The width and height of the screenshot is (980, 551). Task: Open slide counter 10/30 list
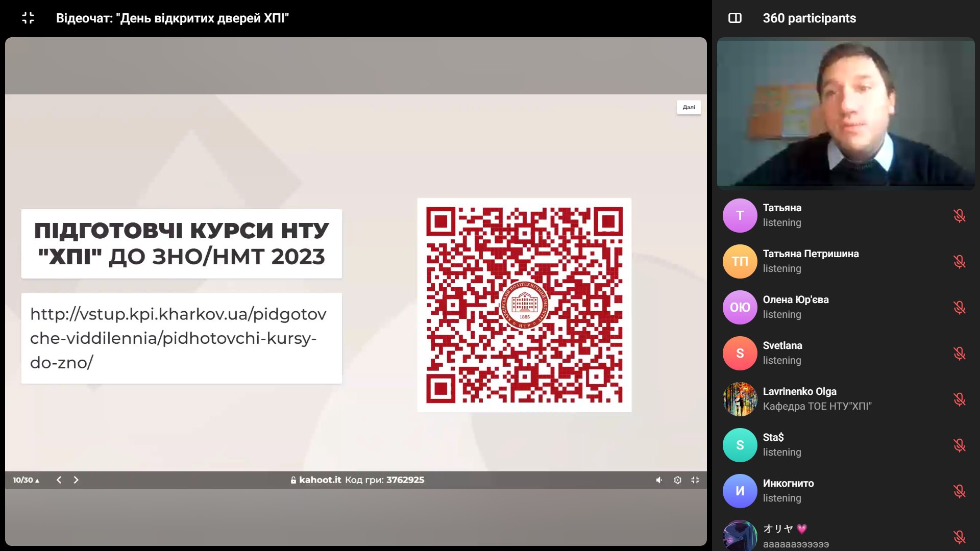tap(26, 480)
